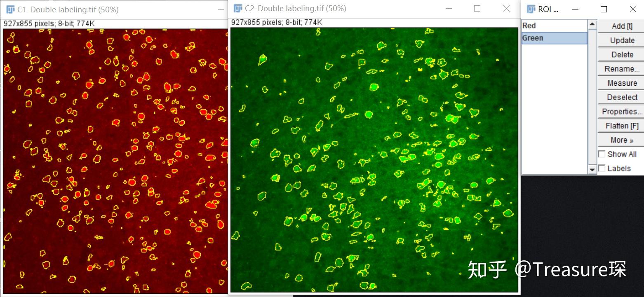Click Deselect in ROI Manager
644x297 pixels.
tap(622, 97)
